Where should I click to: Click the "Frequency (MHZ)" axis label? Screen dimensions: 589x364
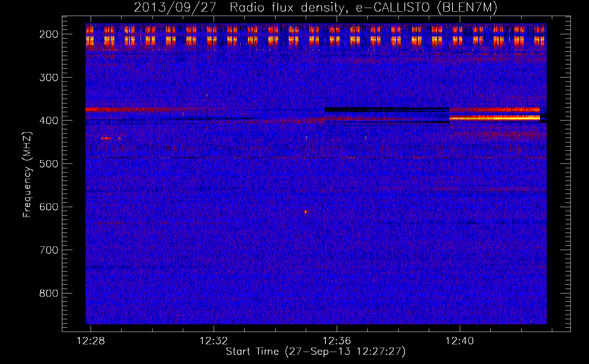[x=27, y=174]
